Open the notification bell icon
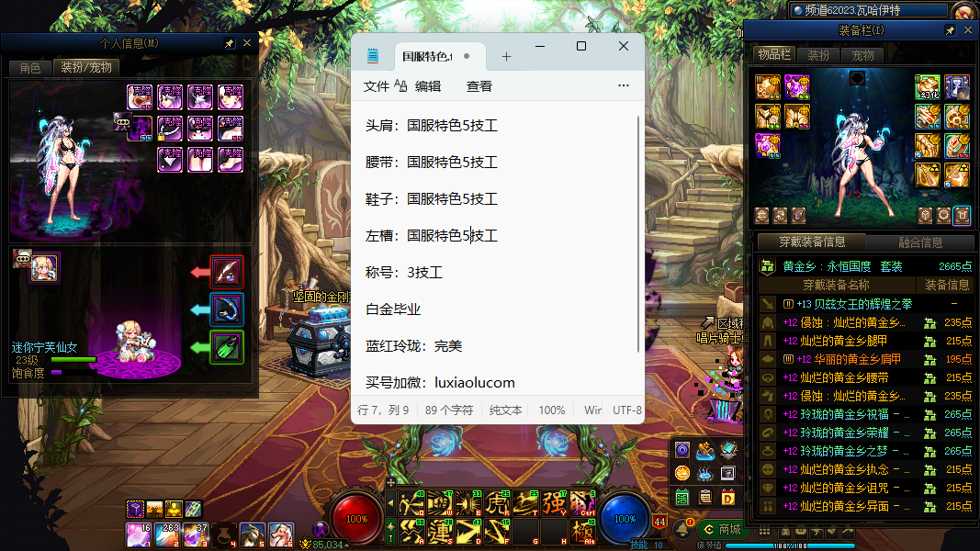The height and width of the screenshot is (551, 980). click(x=681, y=528)
